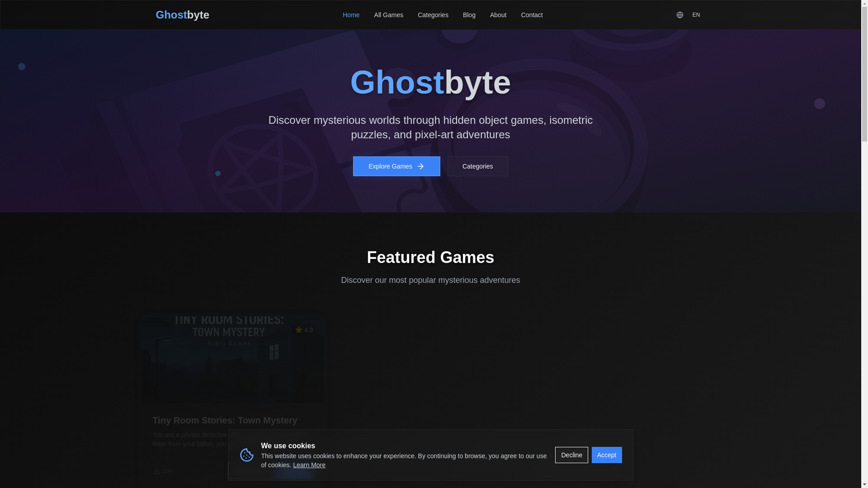Click the 'We use cookies' heading
Screen dimensions: 868x488
(288, 446)
